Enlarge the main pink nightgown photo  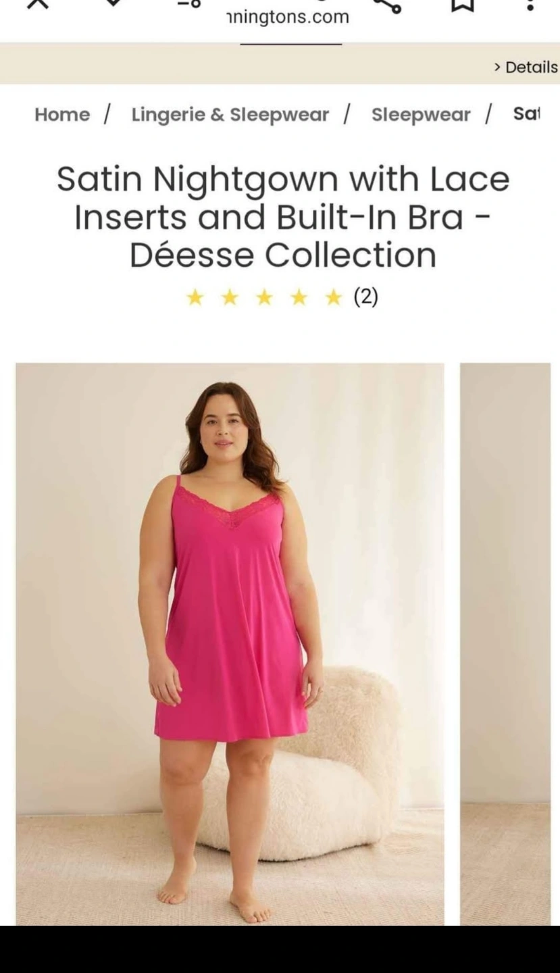(x=230, y=644)
